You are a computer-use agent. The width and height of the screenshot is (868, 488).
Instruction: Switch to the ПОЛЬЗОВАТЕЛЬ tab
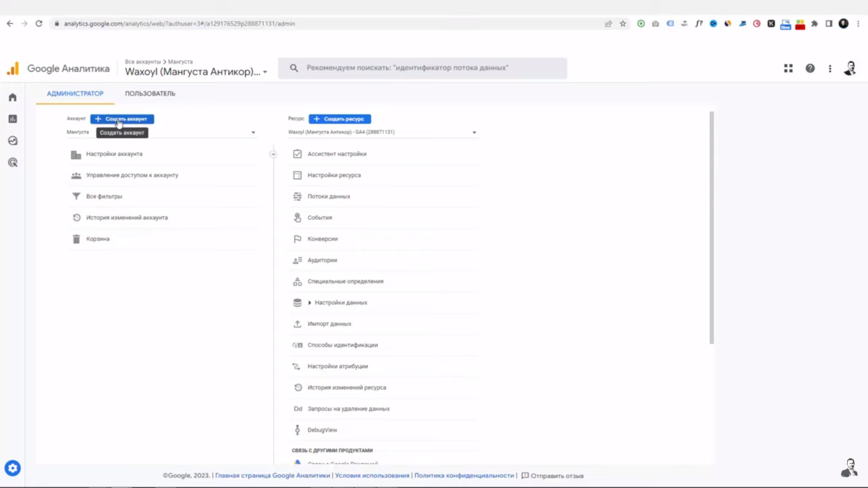tap(150, 94)
